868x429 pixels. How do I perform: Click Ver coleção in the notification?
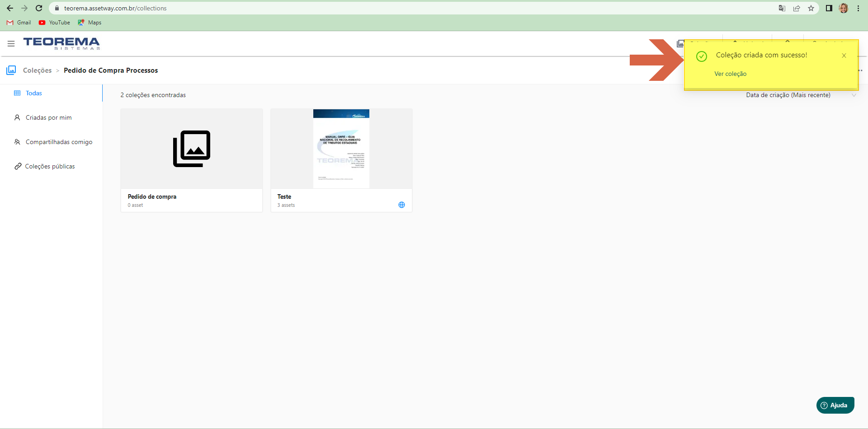click(x=730, y=74)
